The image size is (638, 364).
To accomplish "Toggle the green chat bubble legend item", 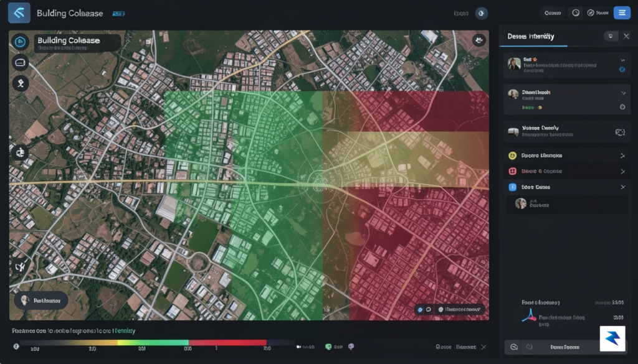I will point(328,347).
